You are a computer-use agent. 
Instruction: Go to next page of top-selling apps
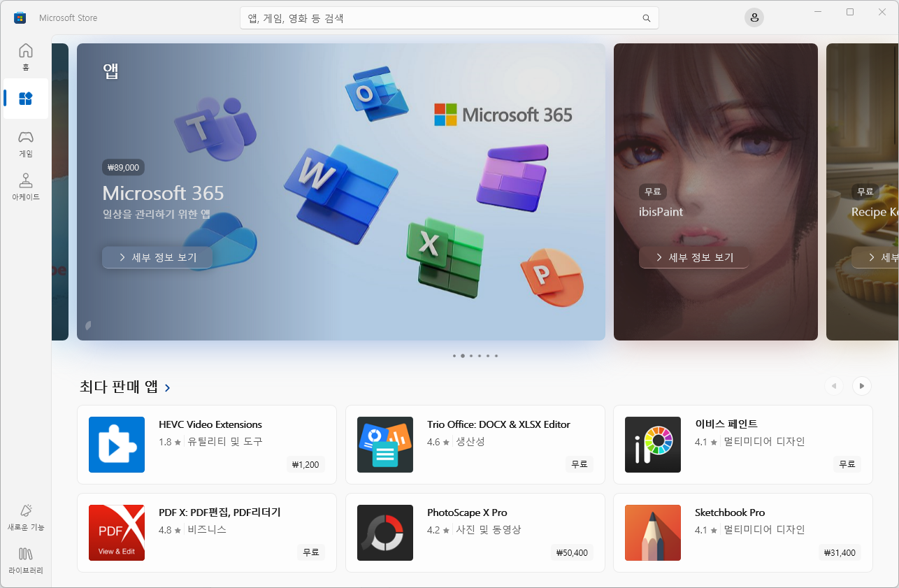point(861,385)
